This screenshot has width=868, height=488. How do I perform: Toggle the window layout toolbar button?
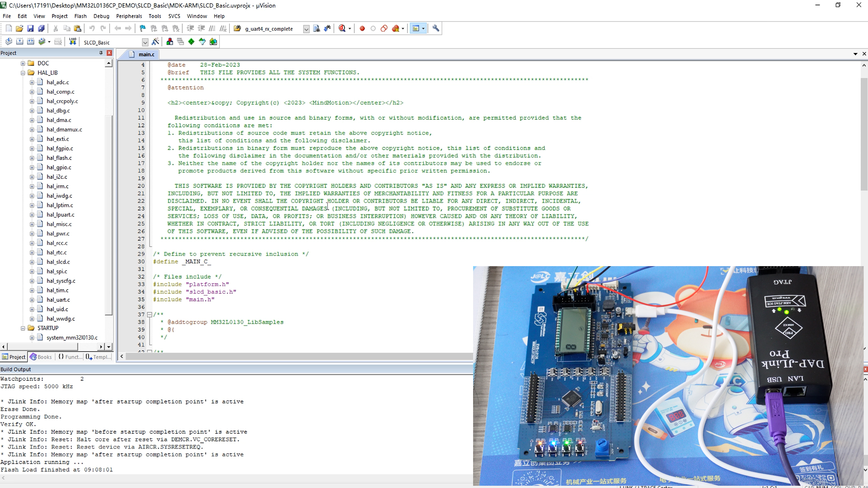(x=416, y=29)
